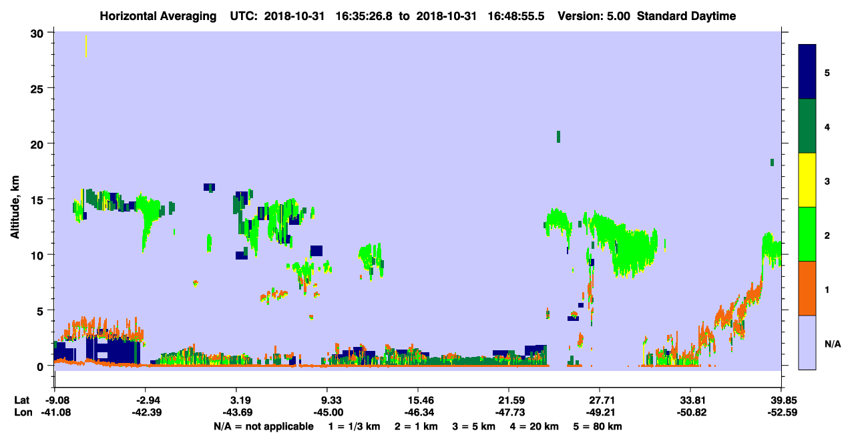Image resolution: width=868 pixels, height=445 pixels.
Task: Click longitude value -49.21
Action: pos(600,412)
